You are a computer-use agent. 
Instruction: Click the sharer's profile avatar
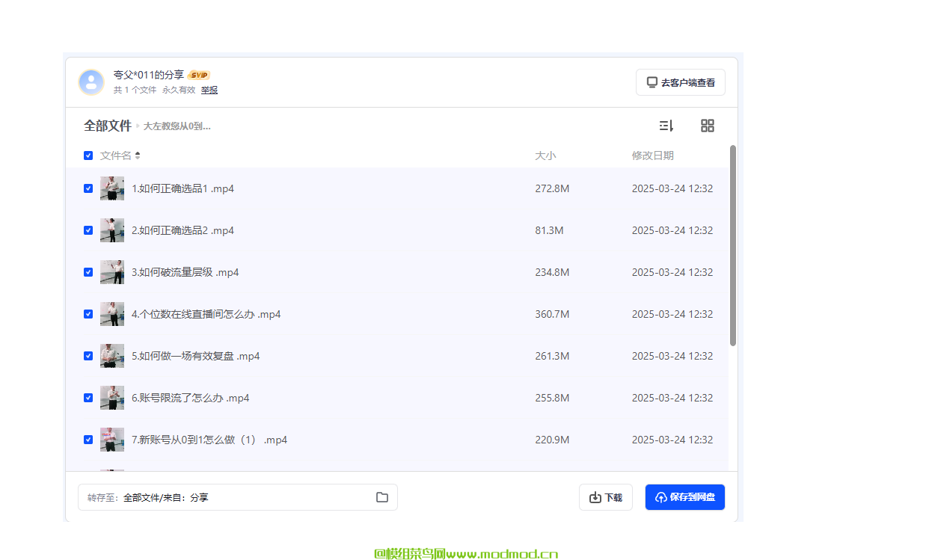point(91,82)
